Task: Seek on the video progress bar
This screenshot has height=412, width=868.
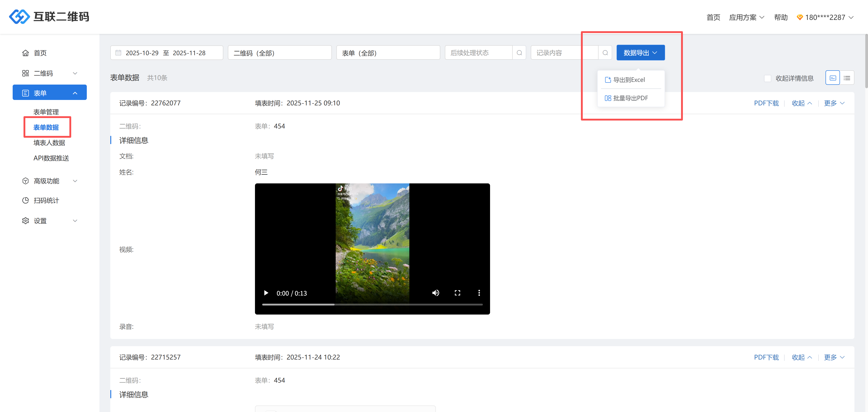Action: (372, 304)
